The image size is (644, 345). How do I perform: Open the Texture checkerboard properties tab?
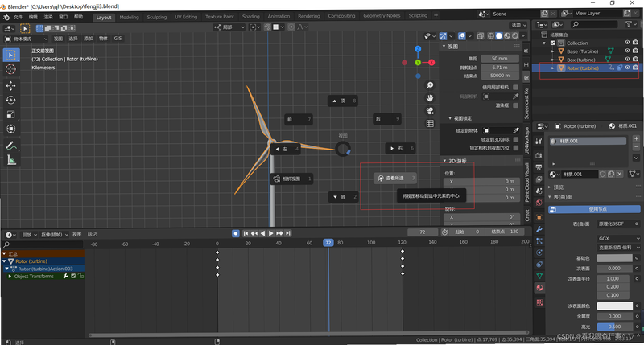click(539, 302)
